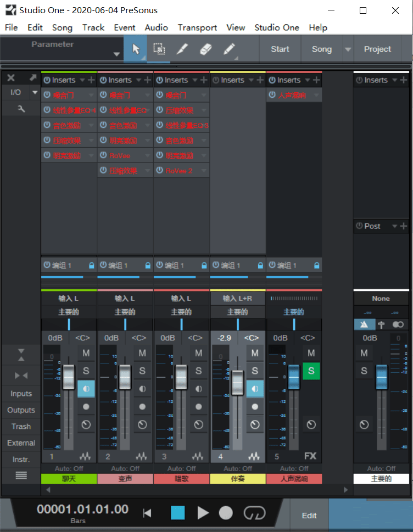Click channel 4 volume fader
Screen dimensions: 413x532
coord(238,383)
